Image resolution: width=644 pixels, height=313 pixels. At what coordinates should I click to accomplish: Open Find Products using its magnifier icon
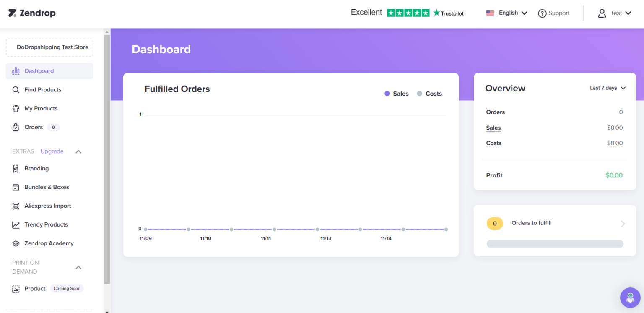[15, 89]
